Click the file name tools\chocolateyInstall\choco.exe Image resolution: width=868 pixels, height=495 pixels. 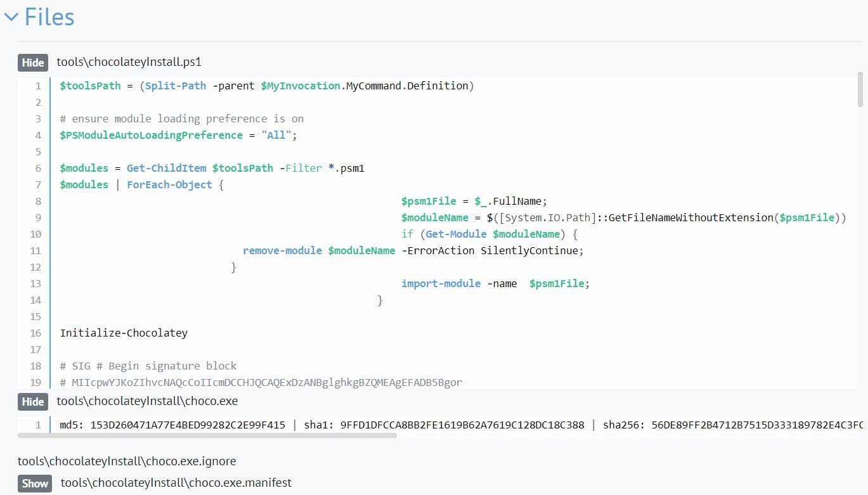(147, 402)
